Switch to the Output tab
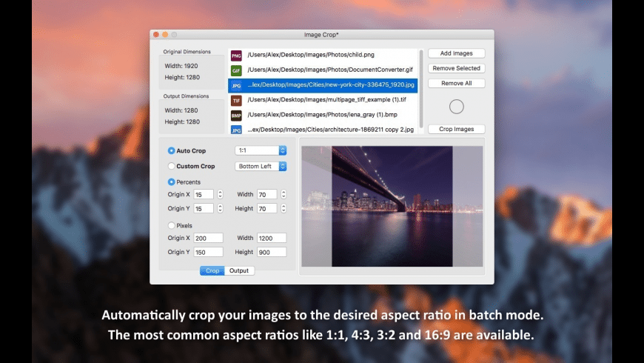Image resolution: width=644 pixels, height=363 pixels. tap(239, 270)
